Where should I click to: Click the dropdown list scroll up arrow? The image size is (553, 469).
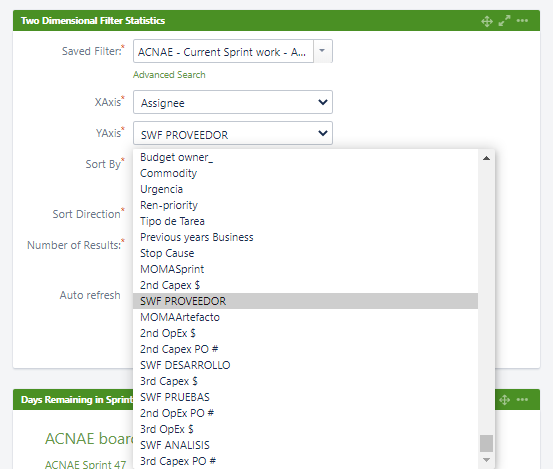(x=486, y=158)
